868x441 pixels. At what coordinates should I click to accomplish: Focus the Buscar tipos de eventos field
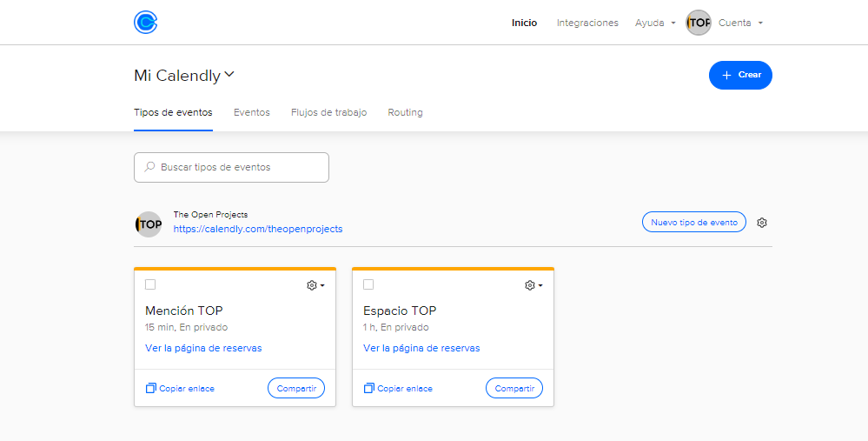point(231,167)
